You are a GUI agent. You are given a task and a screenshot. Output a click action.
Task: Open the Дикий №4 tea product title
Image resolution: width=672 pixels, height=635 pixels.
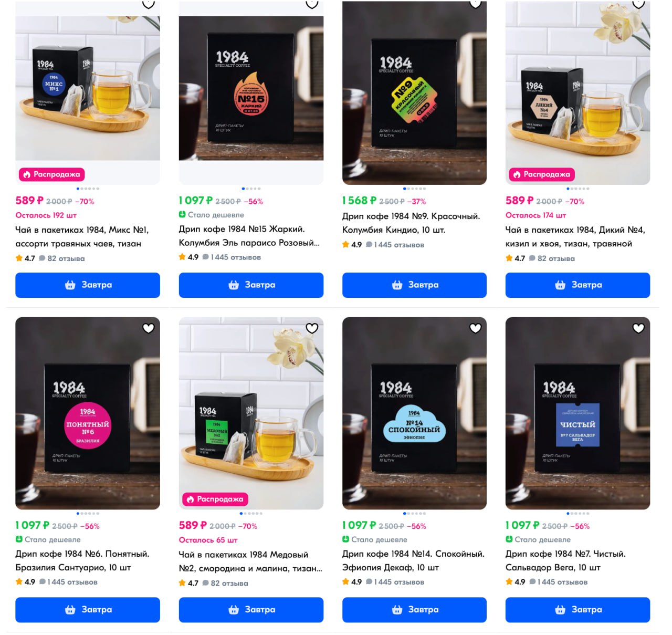(x=575, y=237)
